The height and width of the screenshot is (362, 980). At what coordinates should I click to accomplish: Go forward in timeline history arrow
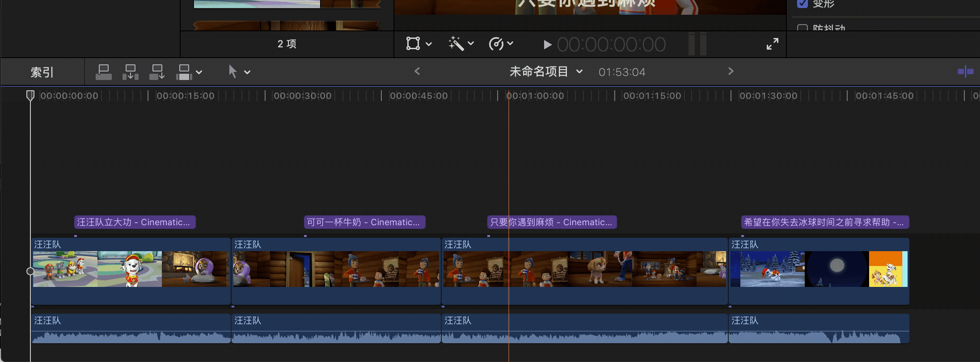(x=731, y=71)
